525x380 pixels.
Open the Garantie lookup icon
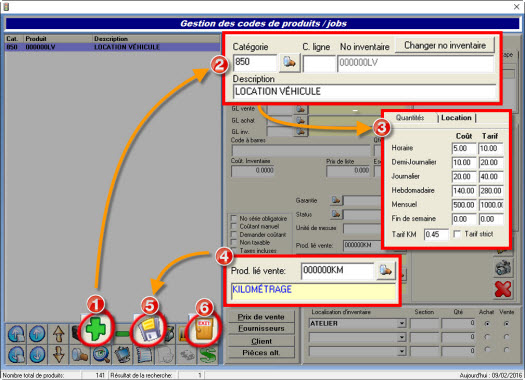pos(336,201)
